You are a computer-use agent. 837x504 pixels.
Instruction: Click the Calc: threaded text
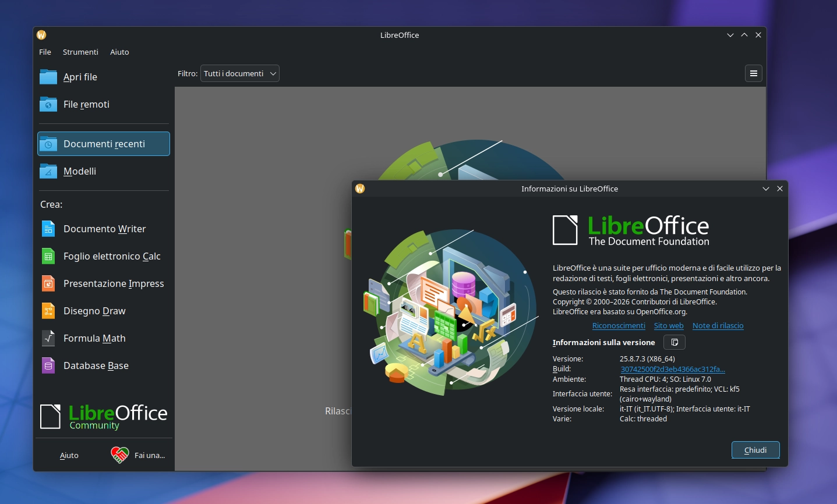point(643,418)
